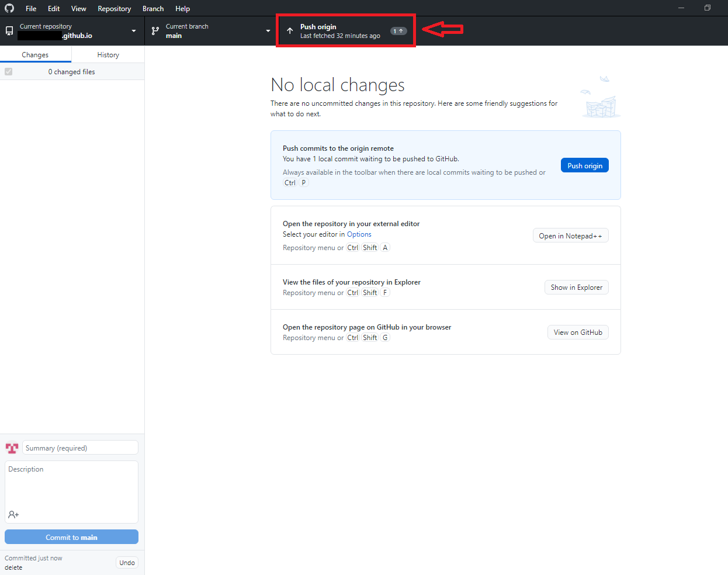Click the Summary (required) input field
Image resolution: width=728 pixels, height=575 pixels.
[79, 448]
